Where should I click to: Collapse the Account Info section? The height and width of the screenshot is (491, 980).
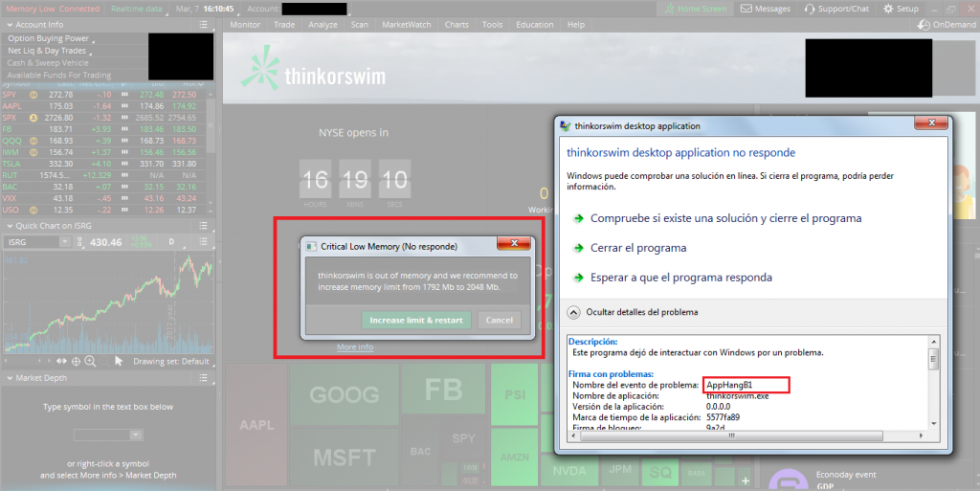[10, 25]
